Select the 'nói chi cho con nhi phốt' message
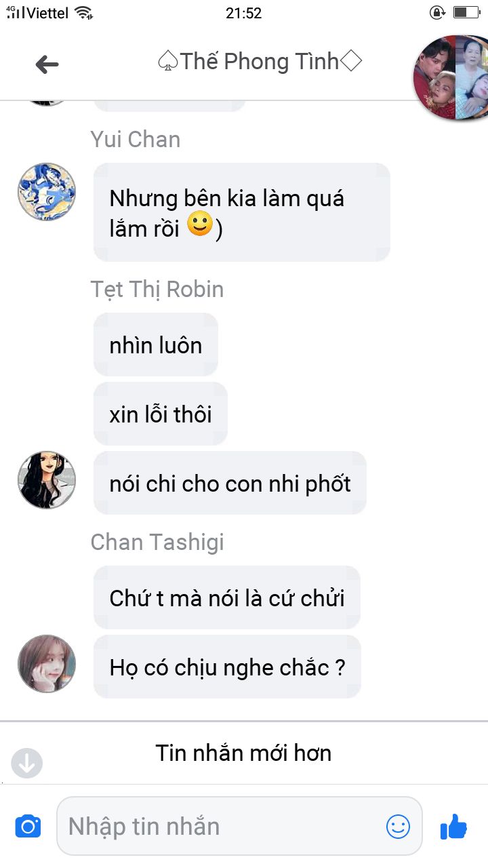 [230, 483]
